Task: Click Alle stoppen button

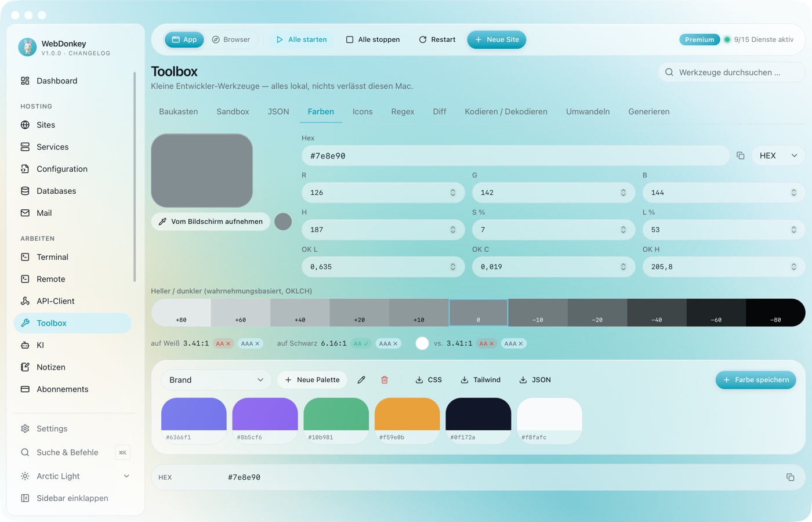Action: point(373,39)
